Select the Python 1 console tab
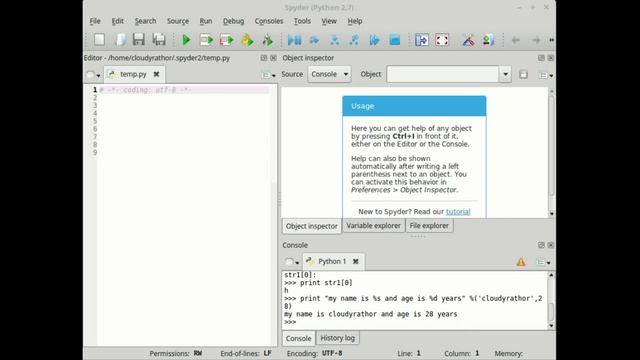This screenshot has height=360, width=640. coord(332,261)
